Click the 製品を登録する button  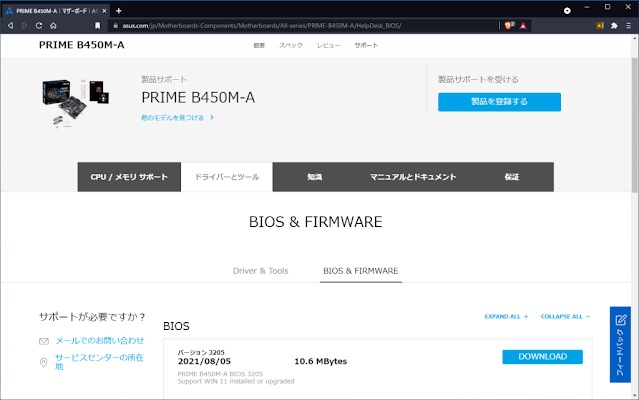[x=499, y=102]
